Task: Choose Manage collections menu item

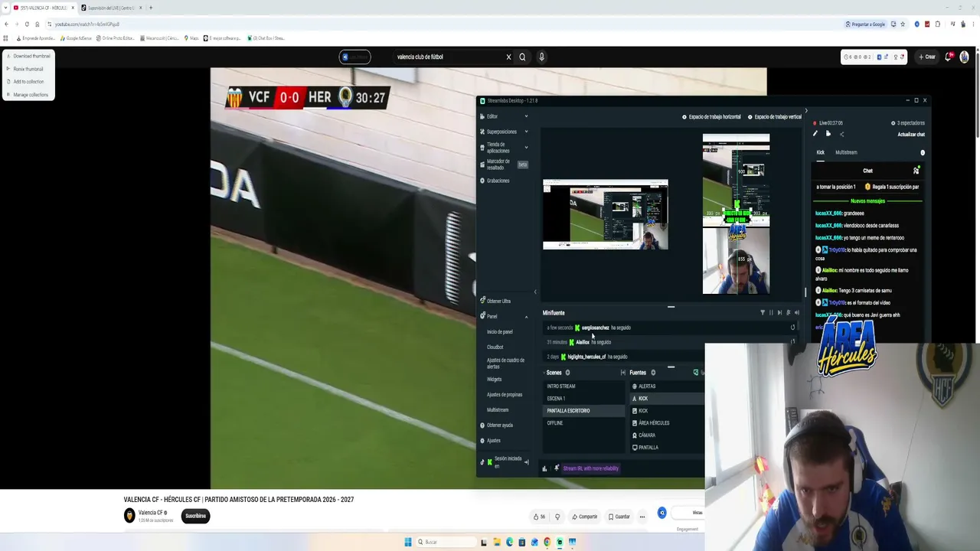Action: point(28,95)
